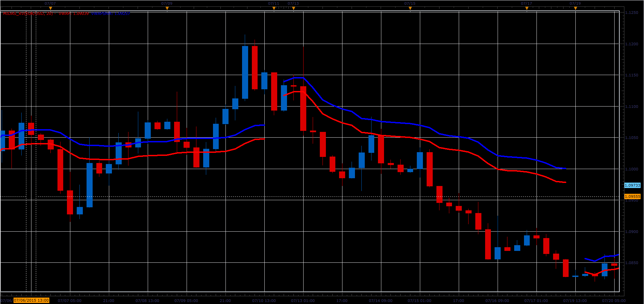The image size is (644, 304).
Task: Click the highlighted 07/06/2015 13:00 time tag
Action: point(31,300)
